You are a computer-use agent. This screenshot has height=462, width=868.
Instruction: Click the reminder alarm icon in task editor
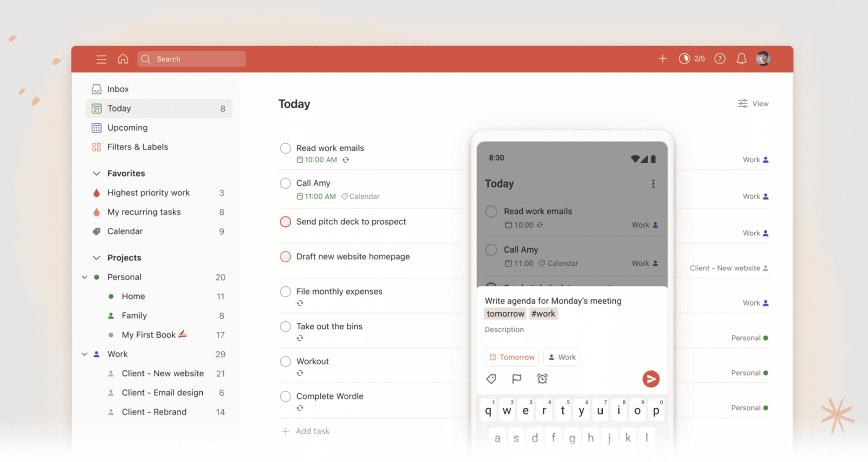tap(542, 379)
